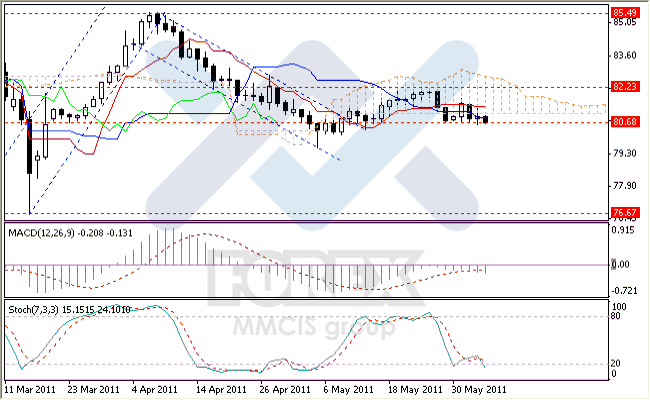
Task: Click the 100 stochastic scale value
Action: (x=619, y=307)
